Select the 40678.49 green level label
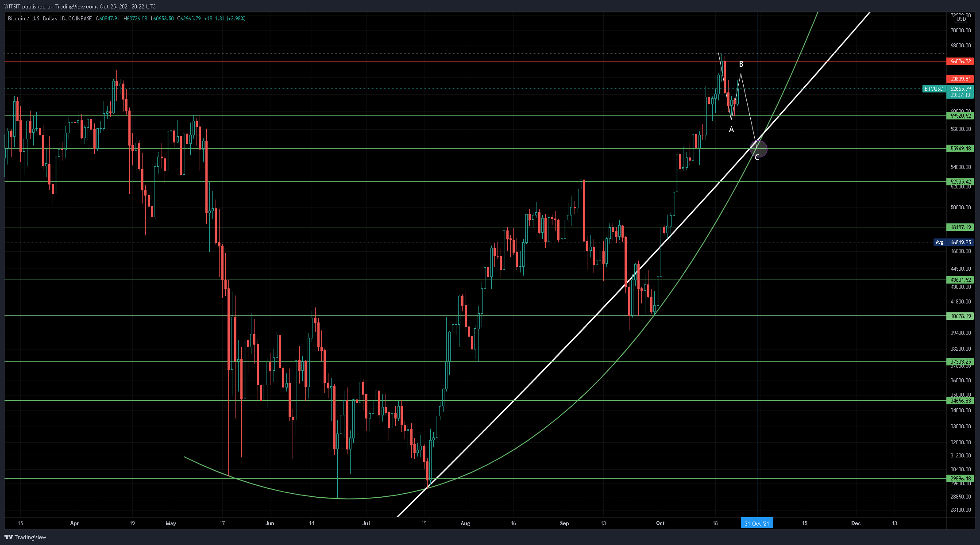 (x=961, y=316)
